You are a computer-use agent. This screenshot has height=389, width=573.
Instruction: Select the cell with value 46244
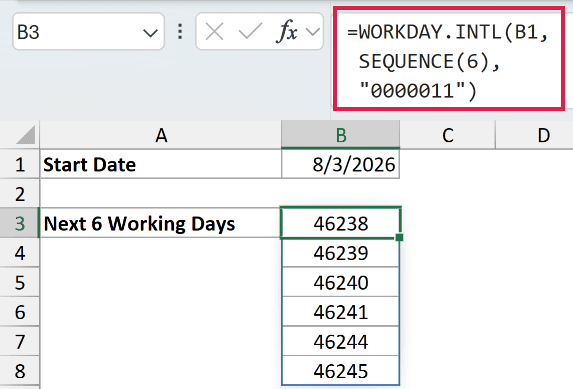[x=341, y=342]
